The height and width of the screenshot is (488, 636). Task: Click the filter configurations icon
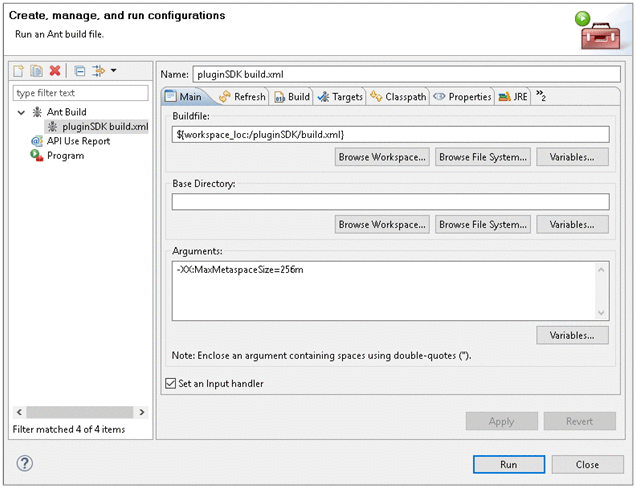[98, 71]
